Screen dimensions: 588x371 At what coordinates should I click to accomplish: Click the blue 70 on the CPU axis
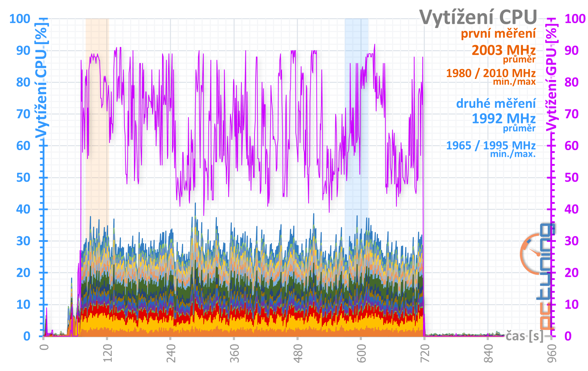coord(23,114)
